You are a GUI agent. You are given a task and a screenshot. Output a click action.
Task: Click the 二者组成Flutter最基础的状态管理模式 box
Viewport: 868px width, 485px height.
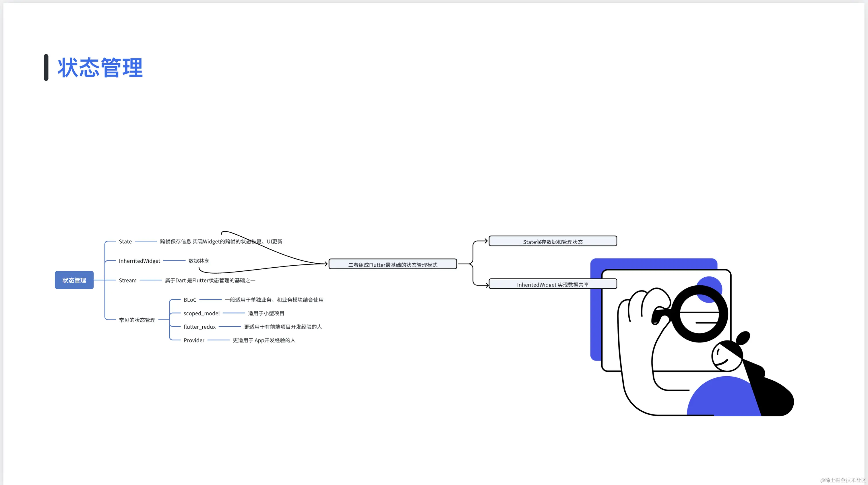tap(393, 264)
